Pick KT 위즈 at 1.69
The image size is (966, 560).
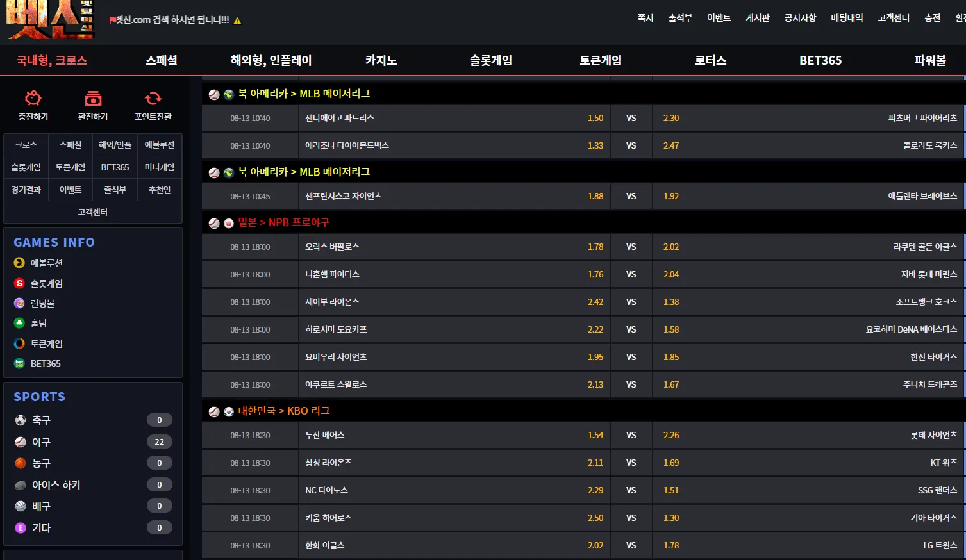(808, 463)
